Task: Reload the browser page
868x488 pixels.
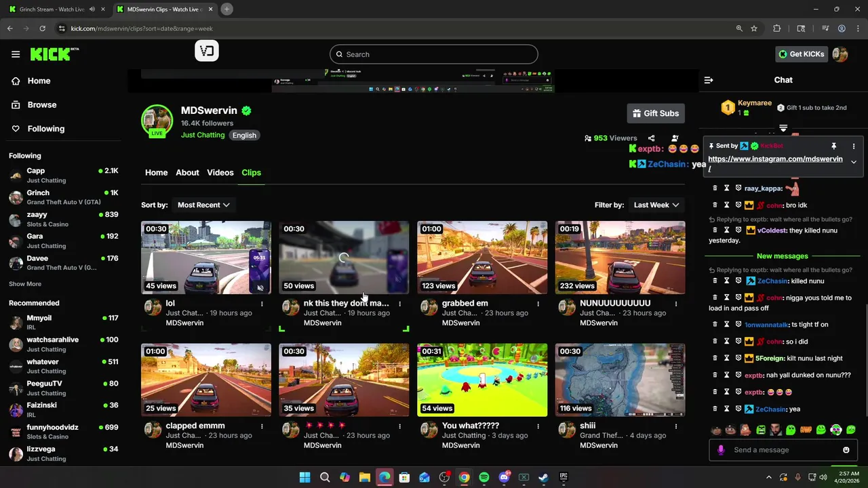Action: click(x=42, y=28)
